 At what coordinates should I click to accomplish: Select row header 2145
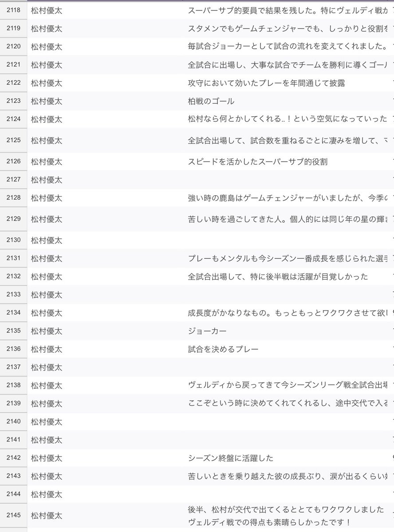tap(13, 516)
